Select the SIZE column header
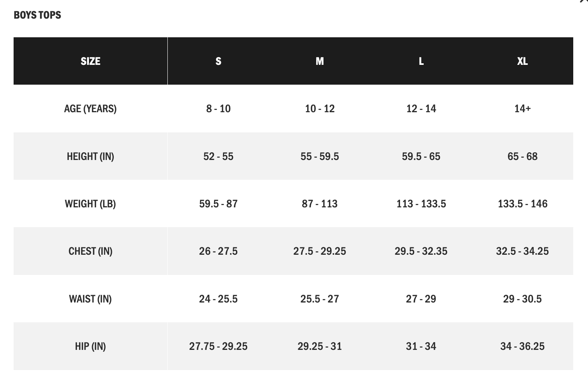Screen dimensions: 588x379 click(x=90, y=61)
